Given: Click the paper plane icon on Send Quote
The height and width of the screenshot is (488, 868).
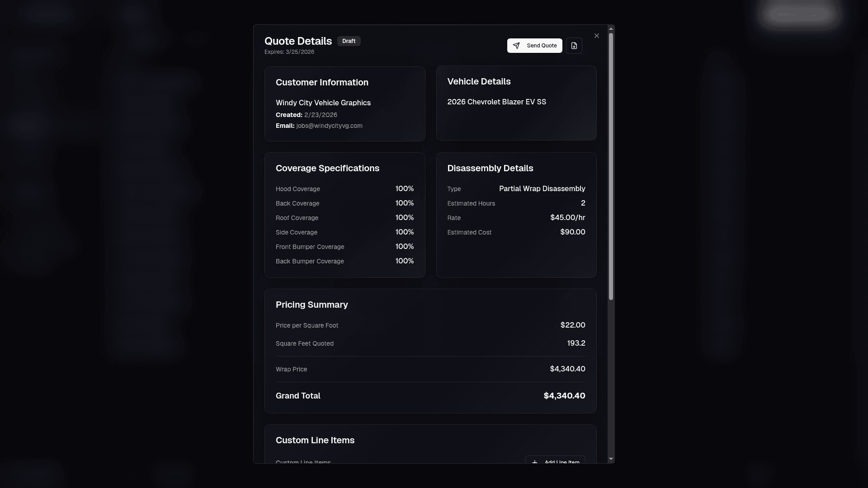Looking at the screenshot, I should click(517, 45).
